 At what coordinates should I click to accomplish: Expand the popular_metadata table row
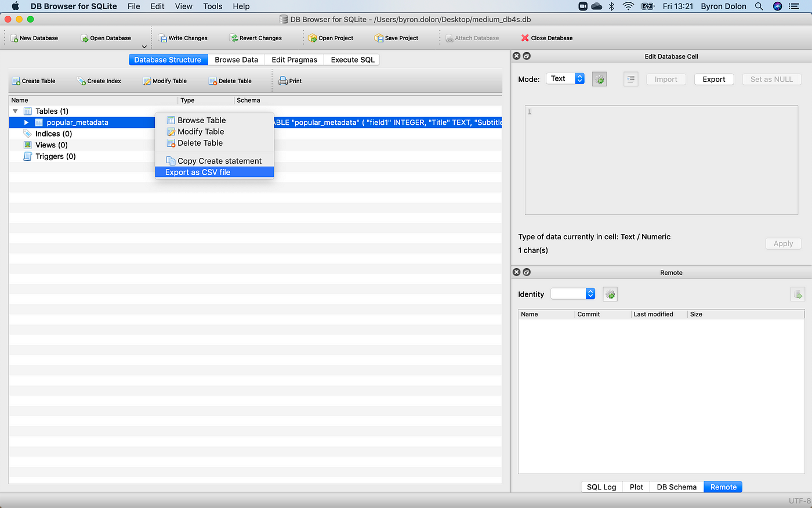click(x=27, y=123)
